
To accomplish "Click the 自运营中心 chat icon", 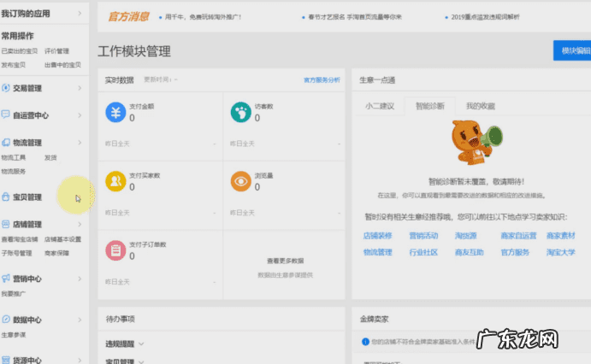I will (6, 114).
